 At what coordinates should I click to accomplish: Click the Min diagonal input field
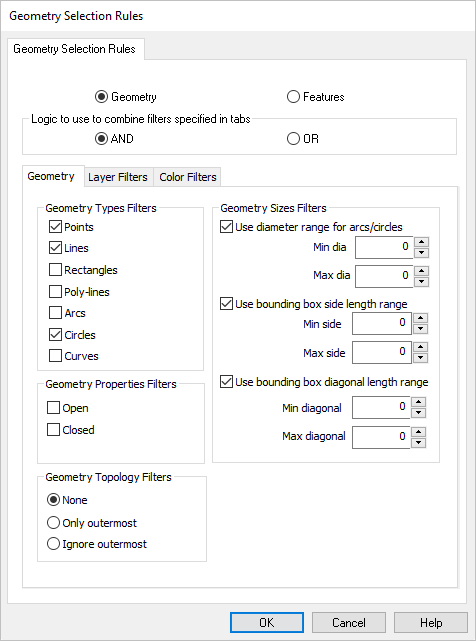coord(381,408)
